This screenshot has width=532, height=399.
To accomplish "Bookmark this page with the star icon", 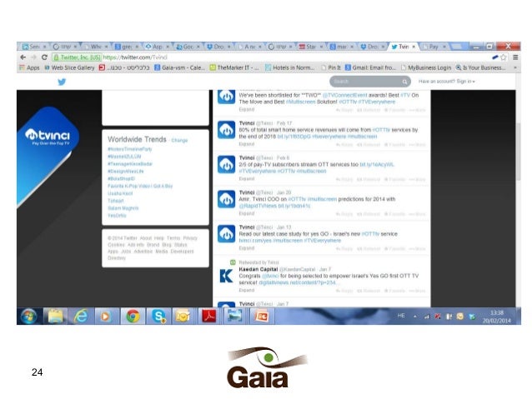I will click(504, 57).
